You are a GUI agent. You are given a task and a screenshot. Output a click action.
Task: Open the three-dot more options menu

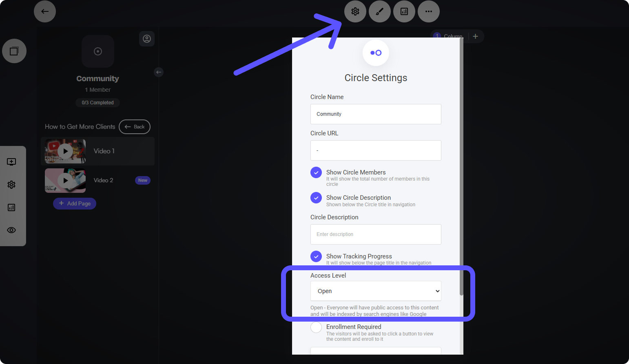pyautogui.click(x=428, y=11)
